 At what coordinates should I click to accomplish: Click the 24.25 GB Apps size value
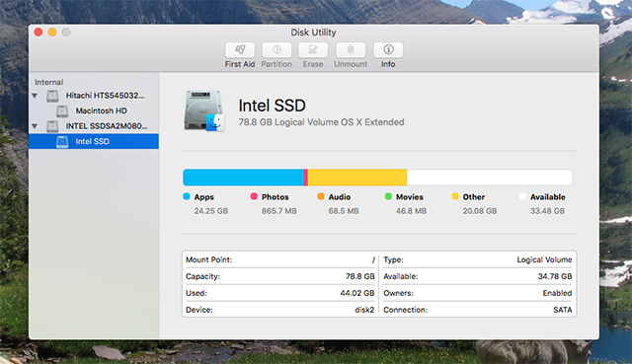210,211
